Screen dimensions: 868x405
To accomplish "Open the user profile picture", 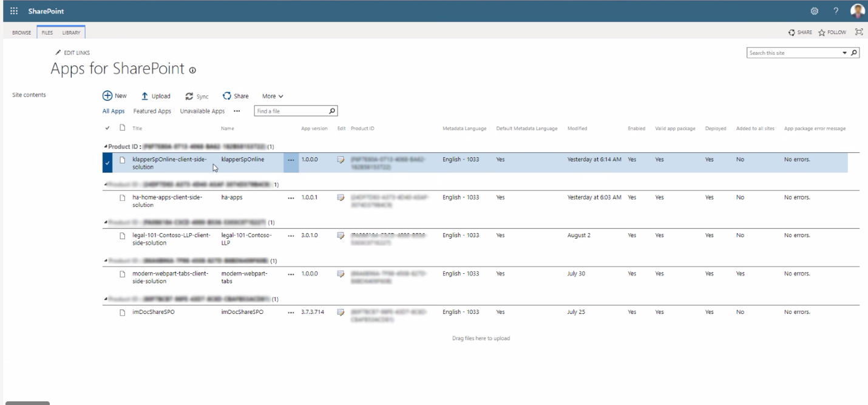I will 857,11.
